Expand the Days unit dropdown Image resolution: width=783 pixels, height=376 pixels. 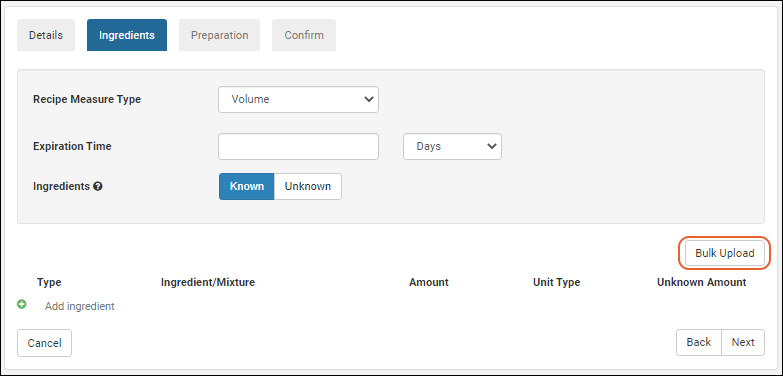tap(452, 146)
